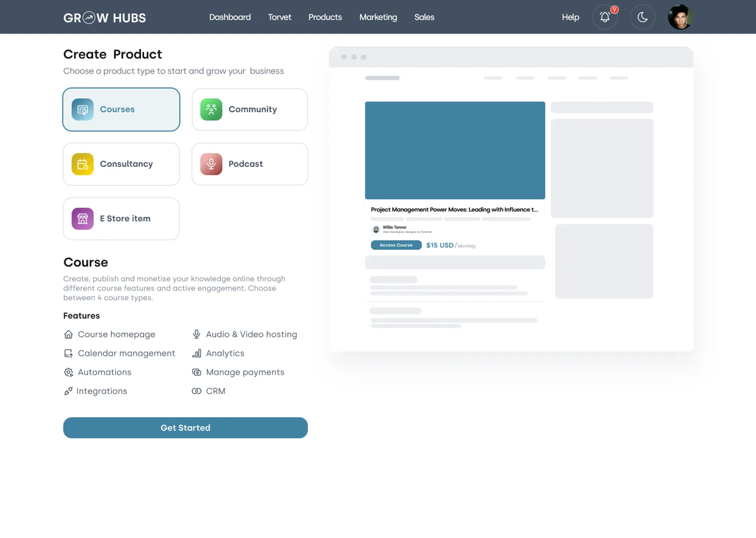
Task: Click the green Community icon
Action: point(211,109)
